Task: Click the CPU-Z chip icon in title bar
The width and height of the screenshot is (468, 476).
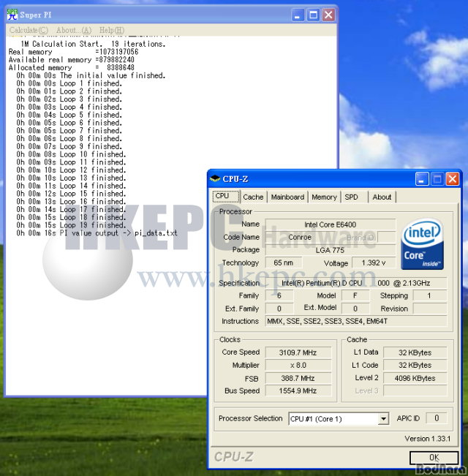Action: coord(215,179)
